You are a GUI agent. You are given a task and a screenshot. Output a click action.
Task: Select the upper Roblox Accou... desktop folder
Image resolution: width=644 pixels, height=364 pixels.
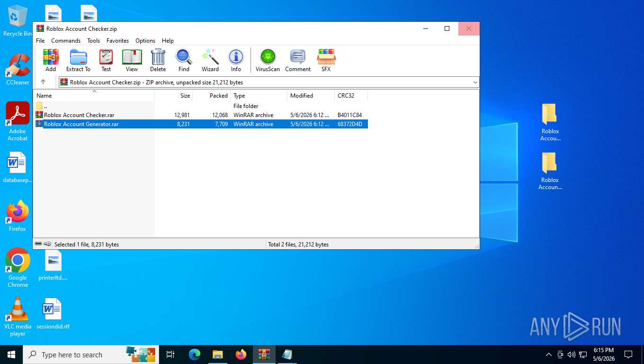click(x=550, y=122)
